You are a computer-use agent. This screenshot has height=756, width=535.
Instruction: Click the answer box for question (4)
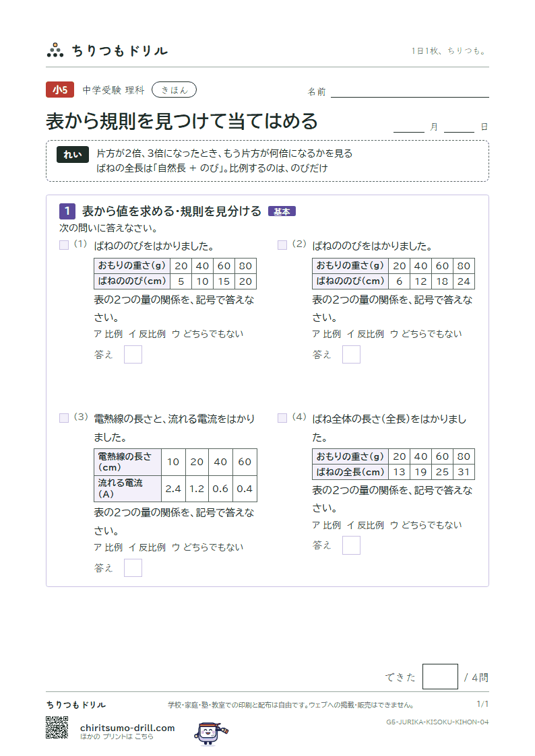[351, 545]
